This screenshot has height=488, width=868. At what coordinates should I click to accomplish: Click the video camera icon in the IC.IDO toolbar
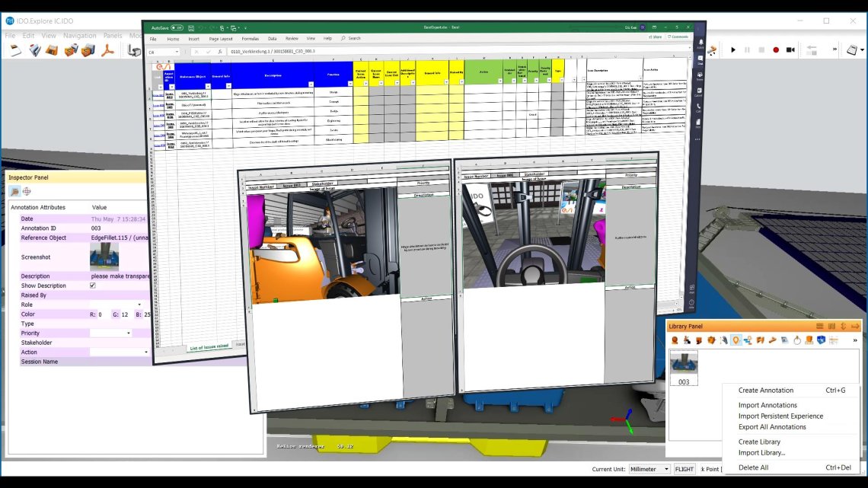click(790, 49)
